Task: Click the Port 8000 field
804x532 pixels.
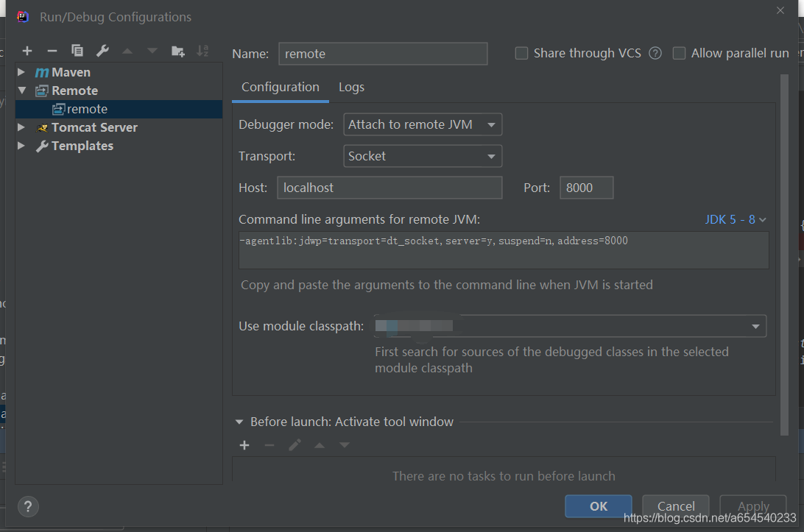Action: (x=587, y=188)
